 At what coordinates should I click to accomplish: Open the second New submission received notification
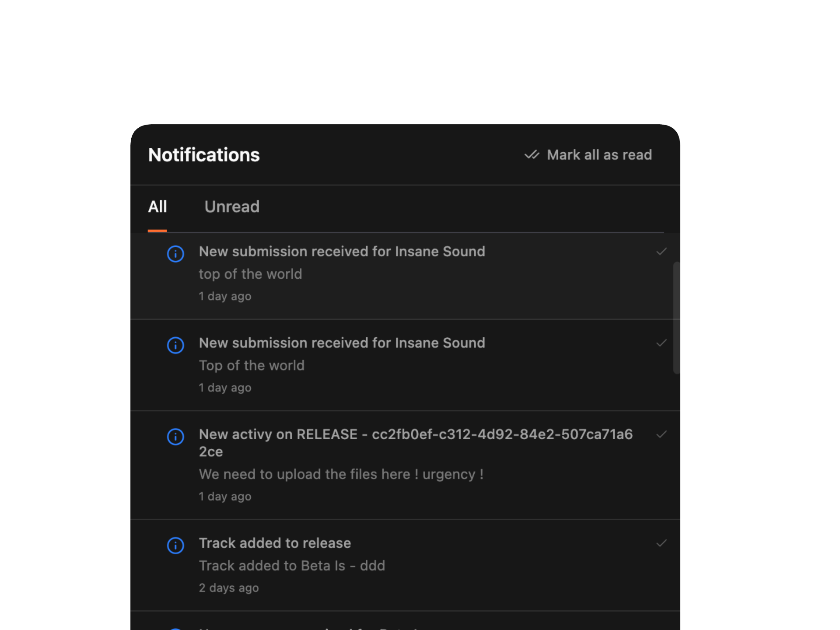[342, 343]
